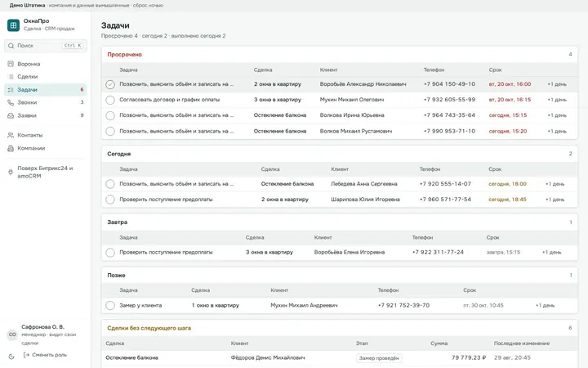Click the Компании building icon
This screenshot has height=368, width=588.
[x=11, y=148]
